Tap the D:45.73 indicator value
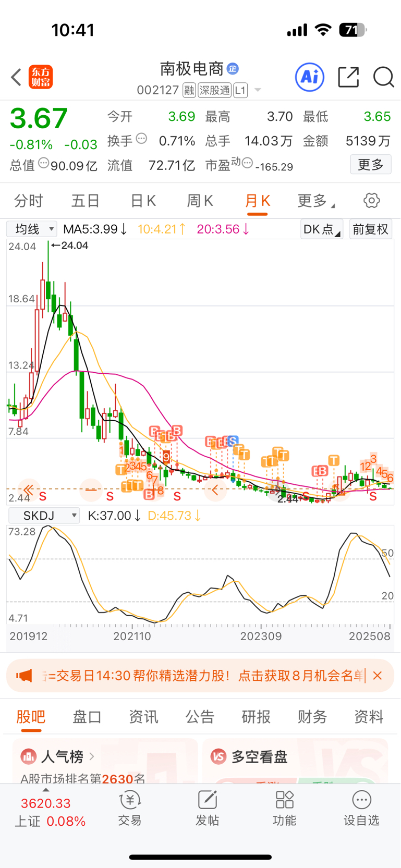Screen dimensions: 401x868 (175, 516)
